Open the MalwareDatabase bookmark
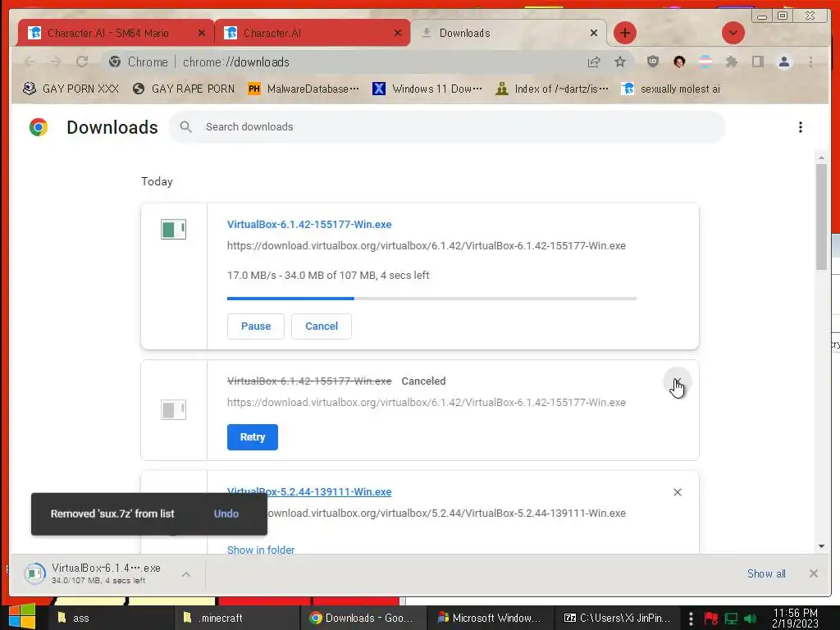Image resolution: width=840 pixels, height=630 pixels. (x=304, y=89)
